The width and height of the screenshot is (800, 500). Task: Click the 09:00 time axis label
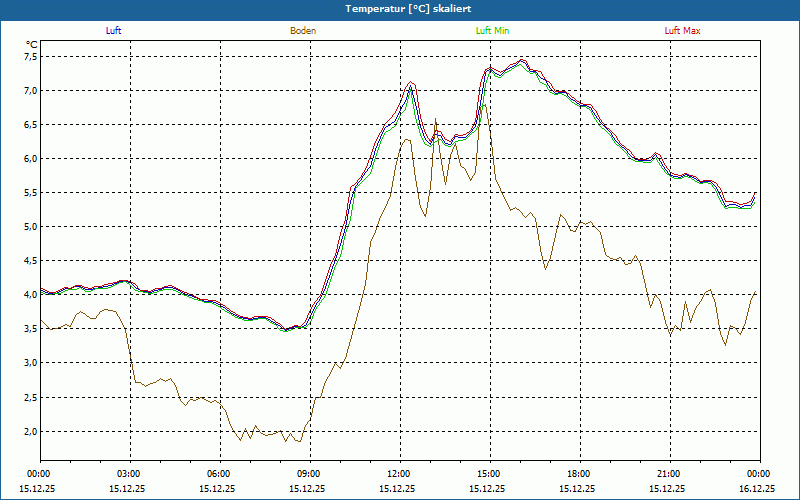pos(310,474)
